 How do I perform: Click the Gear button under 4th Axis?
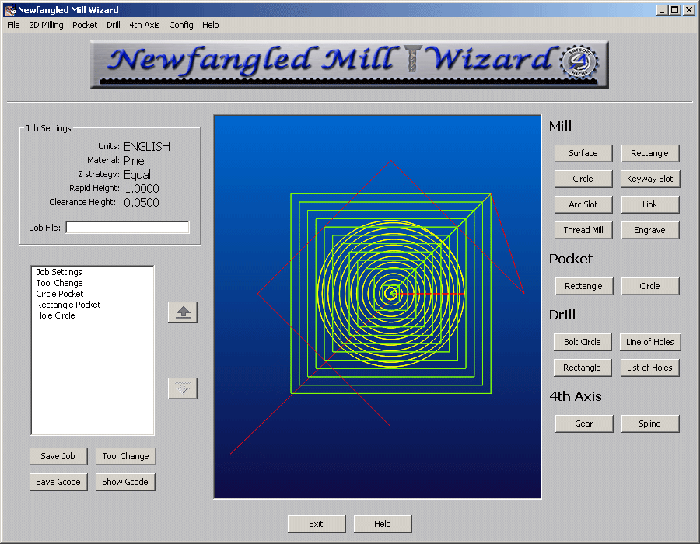pyautogui.click(x=583, y=424)
